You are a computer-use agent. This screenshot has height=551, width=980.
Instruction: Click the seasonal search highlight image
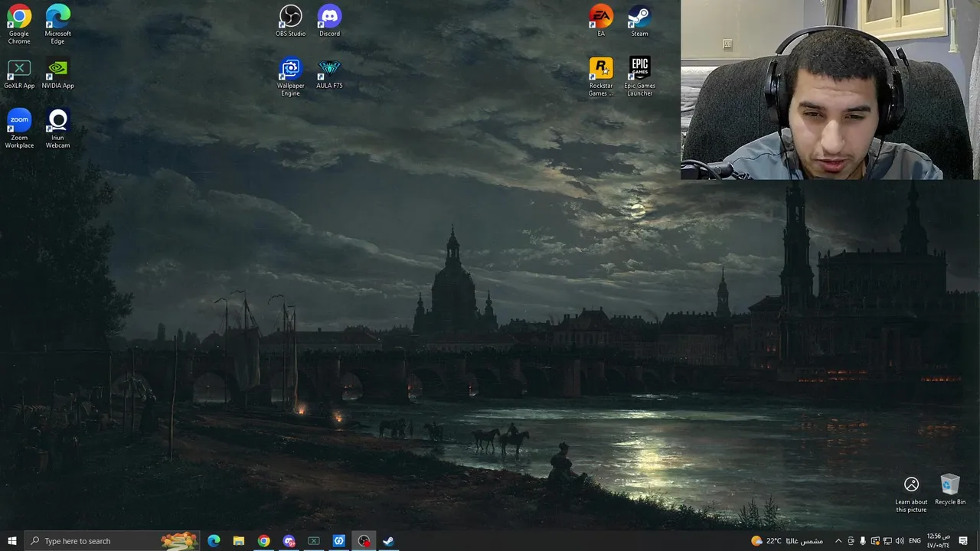pos(178,541)
